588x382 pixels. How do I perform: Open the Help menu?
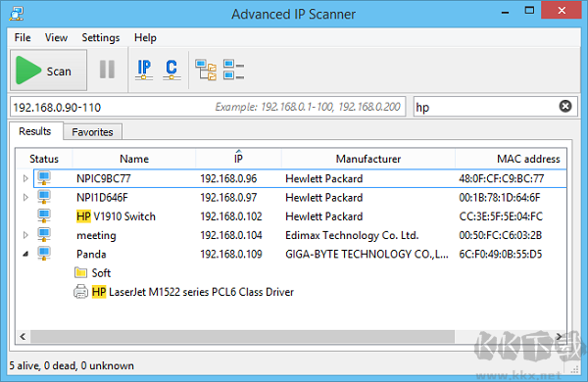(x=145, y=37)
